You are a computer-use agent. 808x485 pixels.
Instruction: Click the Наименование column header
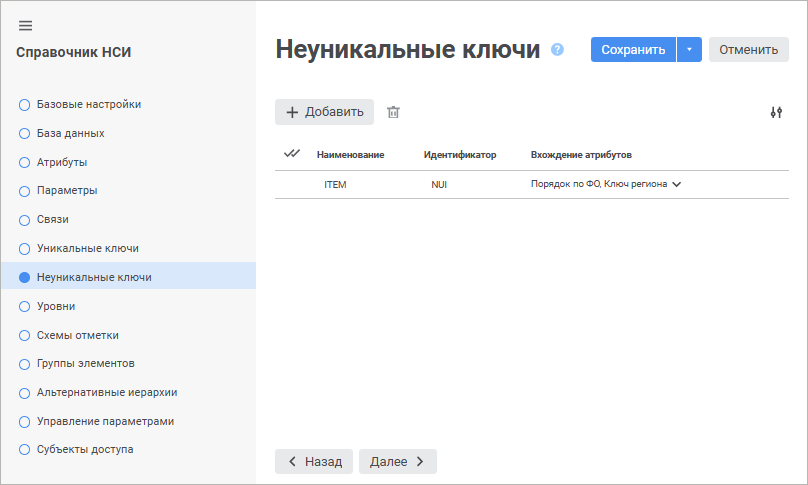tap(350, 155)
